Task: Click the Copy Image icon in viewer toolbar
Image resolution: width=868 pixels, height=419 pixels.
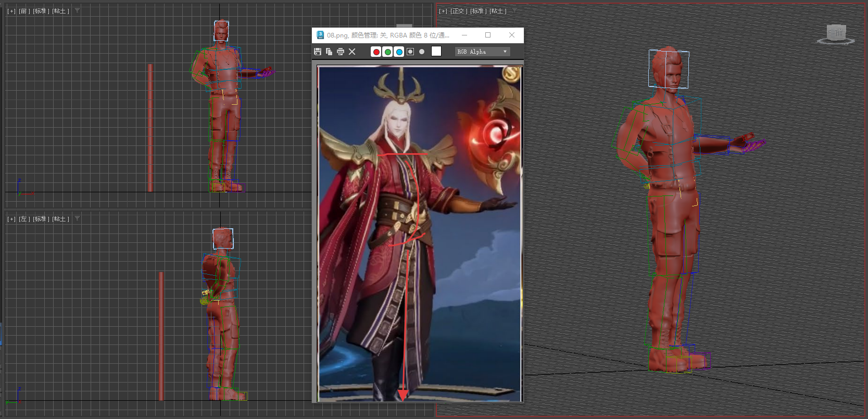Action: [329, 52]
